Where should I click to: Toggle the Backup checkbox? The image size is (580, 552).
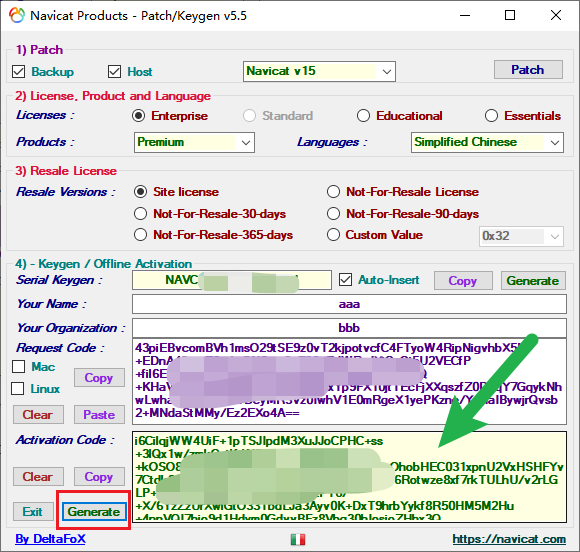[18, 71]
